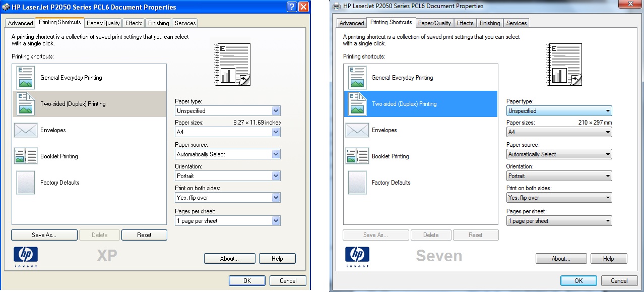
Task: Click printer icon in Windows Seven title bar
Action: click(337, 6)
